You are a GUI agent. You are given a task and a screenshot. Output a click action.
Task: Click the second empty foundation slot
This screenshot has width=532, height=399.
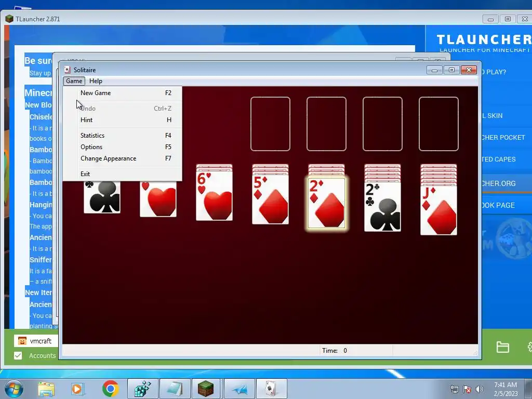tap(326, 124)
